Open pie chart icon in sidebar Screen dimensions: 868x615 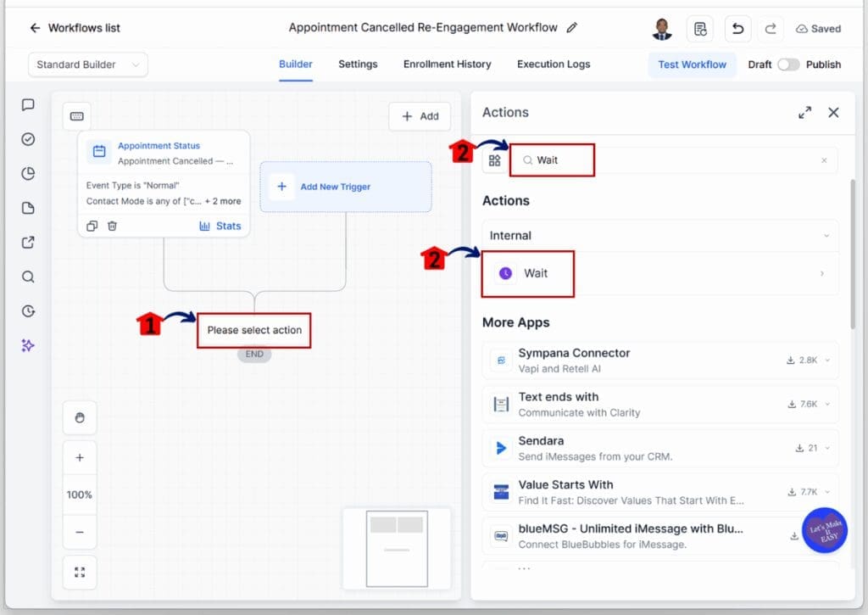click(28, 173)
